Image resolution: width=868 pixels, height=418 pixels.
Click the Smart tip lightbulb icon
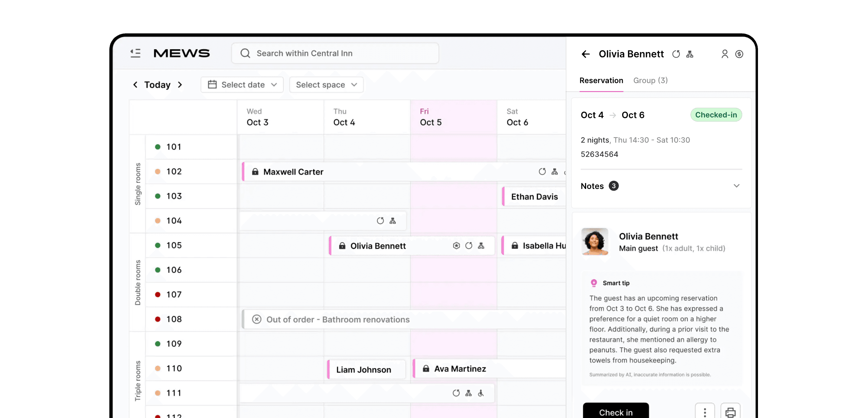coord(594,283)
